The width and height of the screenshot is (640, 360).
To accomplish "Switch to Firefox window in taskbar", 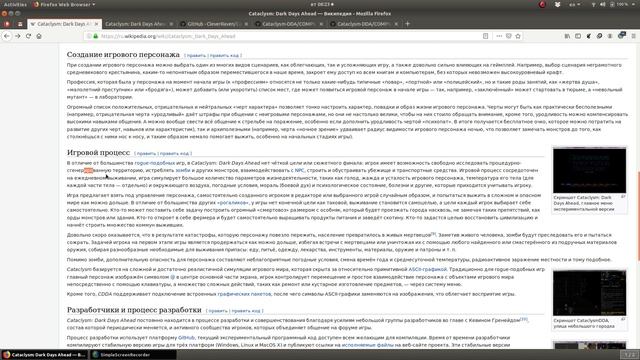I will pyautogui.click(x=44, y=355).
